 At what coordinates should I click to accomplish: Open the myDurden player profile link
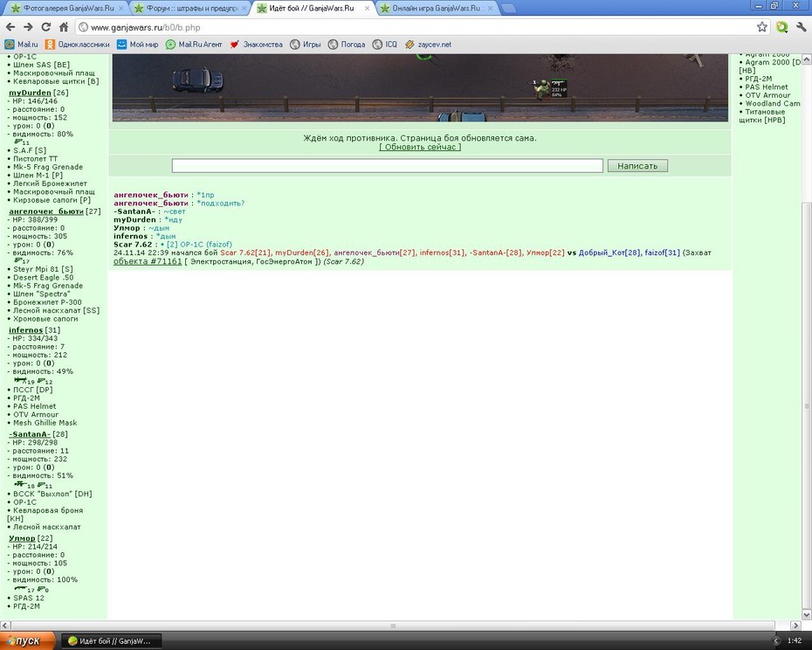pos(30,93)
